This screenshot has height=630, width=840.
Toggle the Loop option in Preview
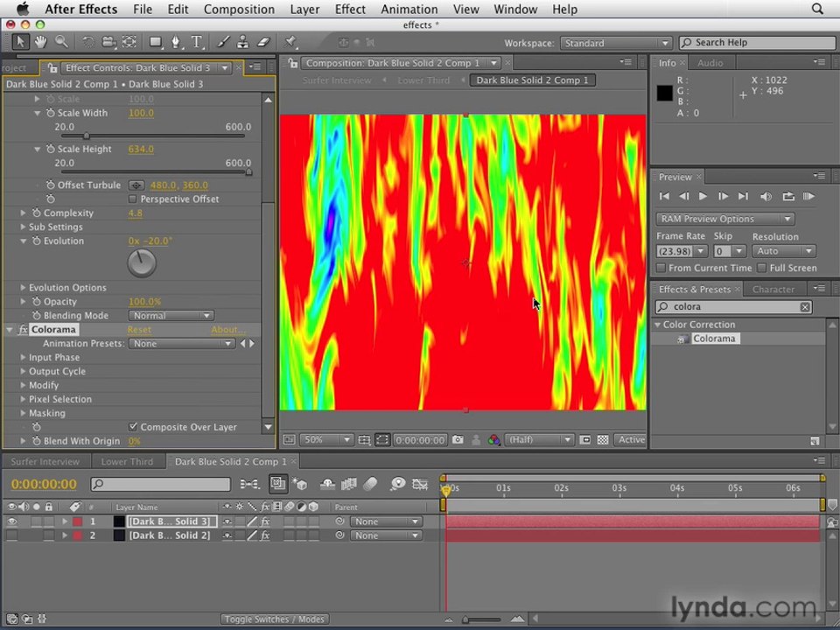click(788, 197)
